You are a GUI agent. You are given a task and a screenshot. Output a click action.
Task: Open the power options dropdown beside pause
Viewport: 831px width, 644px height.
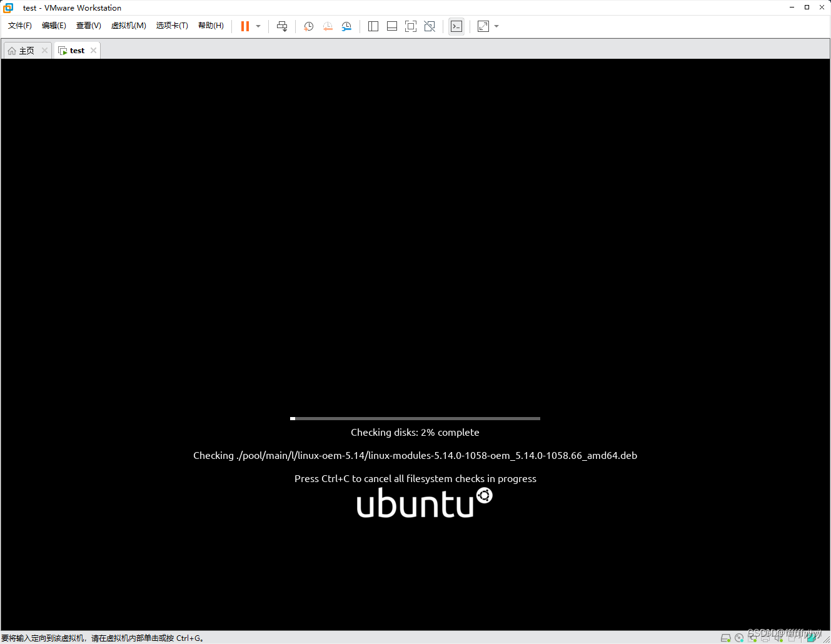coord(258,26)
